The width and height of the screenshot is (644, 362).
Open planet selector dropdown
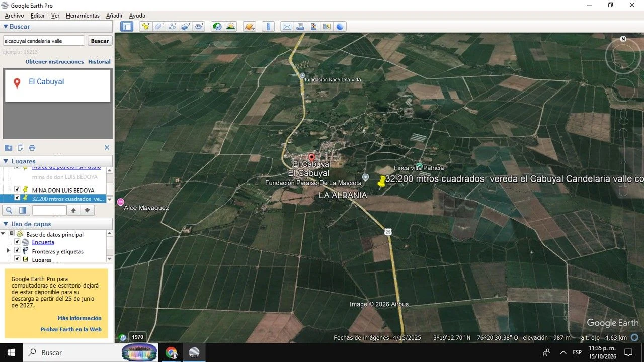coord(250,26)
